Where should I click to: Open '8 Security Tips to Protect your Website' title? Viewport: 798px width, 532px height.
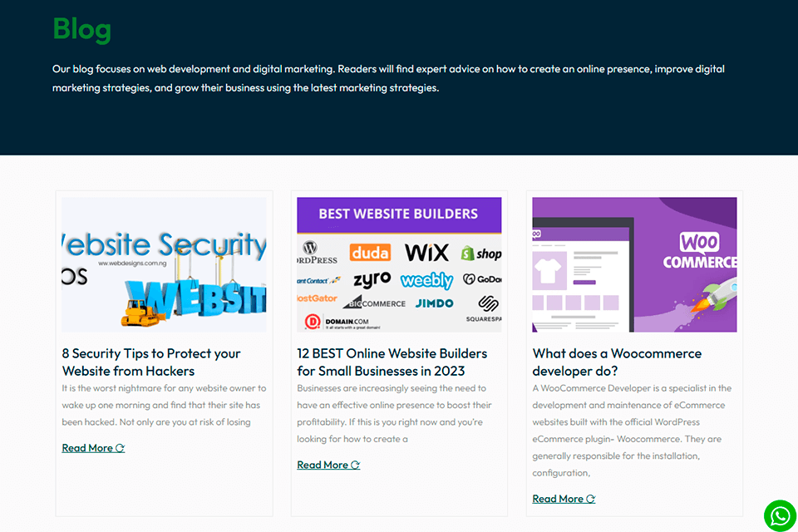pos(151,362)
